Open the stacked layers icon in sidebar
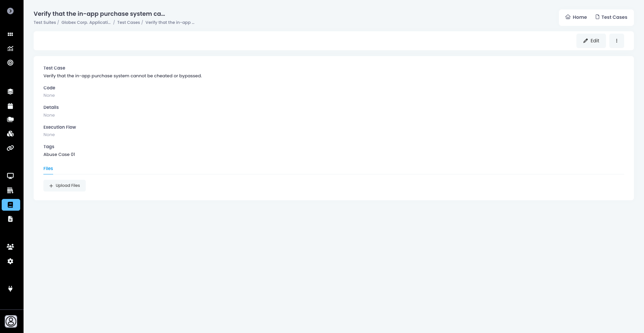Screen dimensions: 644x333 tap(10, 92)
